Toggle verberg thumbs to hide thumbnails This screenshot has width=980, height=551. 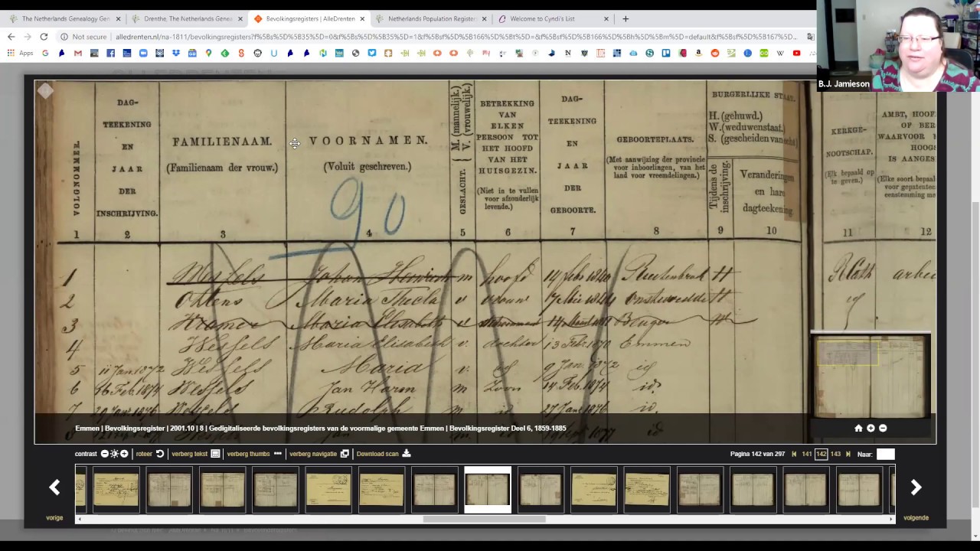click(x=248, y=454)
